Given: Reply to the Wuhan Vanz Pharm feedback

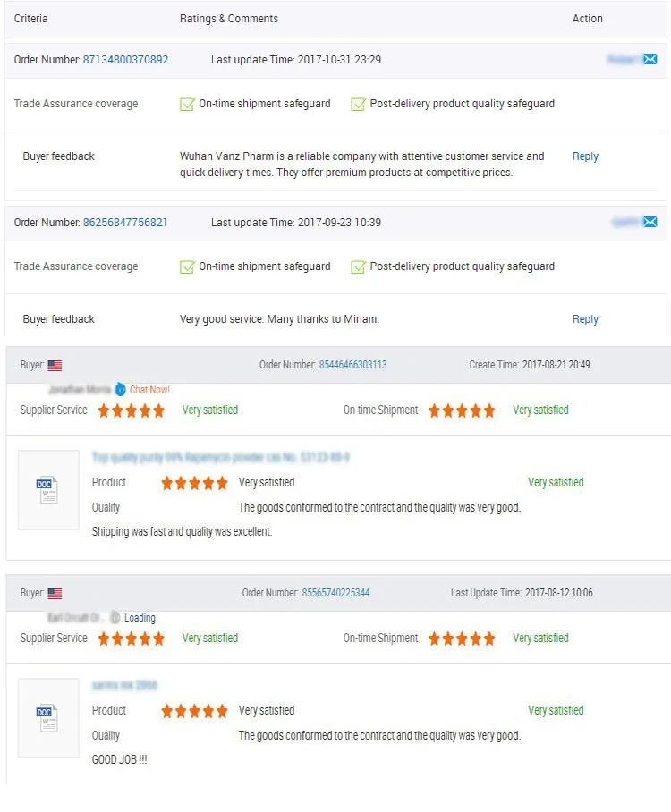Looking at the screenshot, I should [x=585, y=156].
